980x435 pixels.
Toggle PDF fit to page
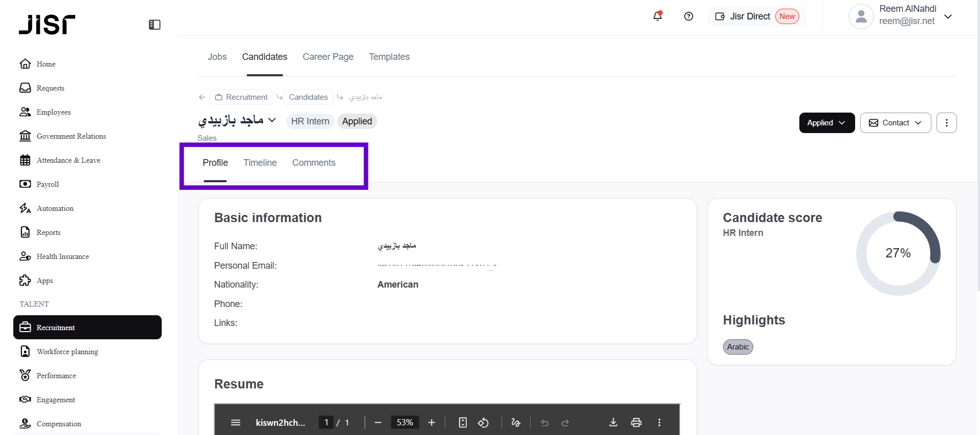click(x=463, y=422)
